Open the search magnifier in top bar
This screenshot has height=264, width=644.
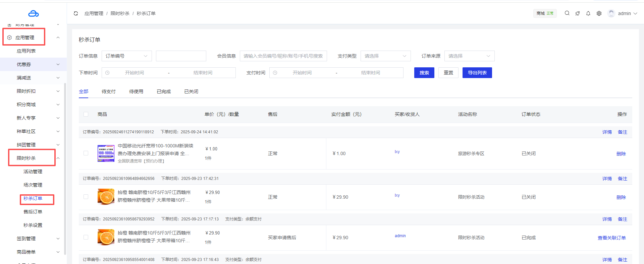point(567,13)
